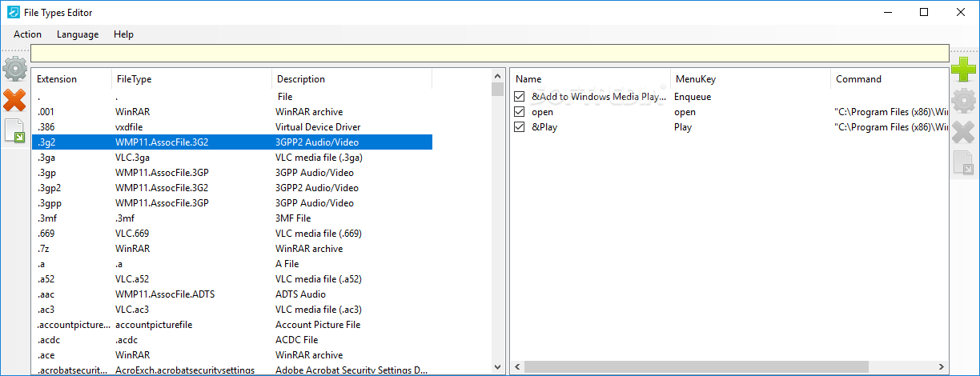This screenshot has height=376, width=980.
Task: Click the ADTS Audio description
Action: (302, 294)
